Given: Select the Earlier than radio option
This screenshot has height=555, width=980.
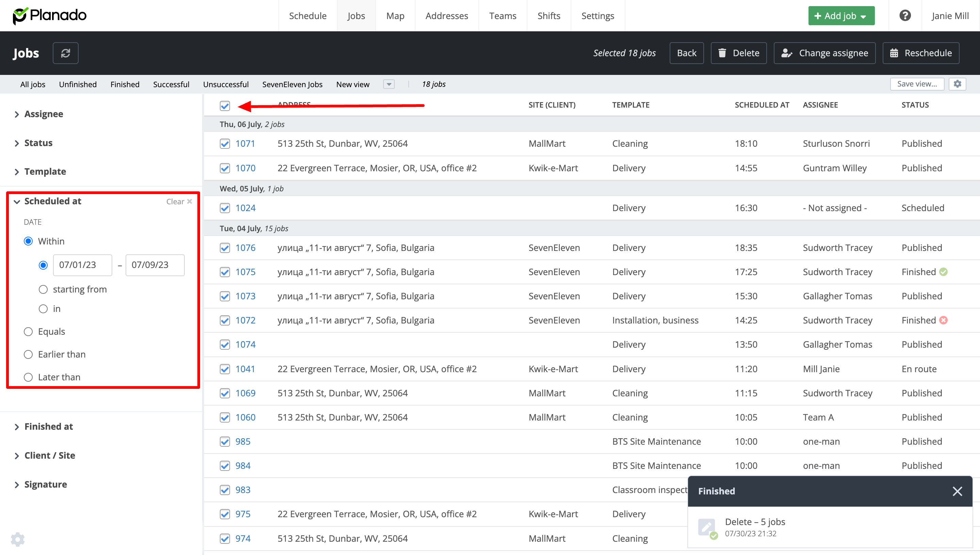Looking at the screenshot, I should [28, 354].
